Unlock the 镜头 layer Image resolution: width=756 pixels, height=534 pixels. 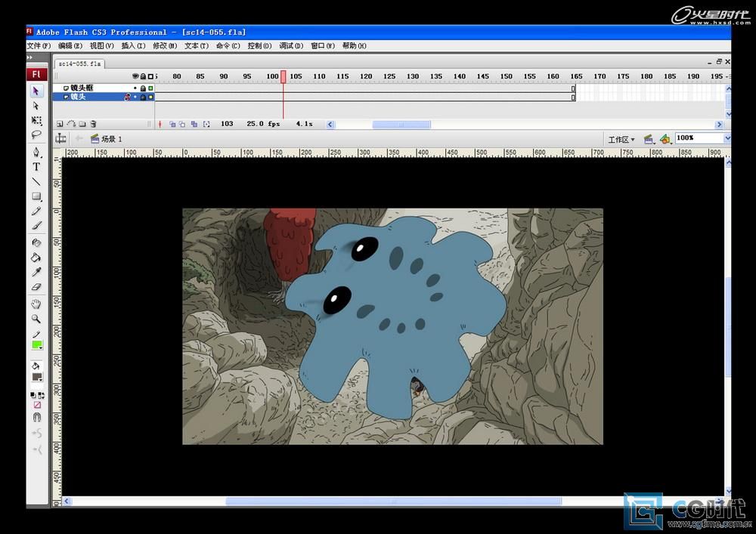(143, 97)
